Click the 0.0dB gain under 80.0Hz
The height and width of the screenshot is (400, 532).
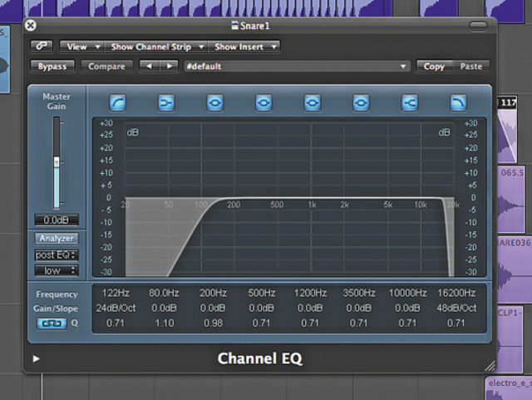(x=165, y=308)
